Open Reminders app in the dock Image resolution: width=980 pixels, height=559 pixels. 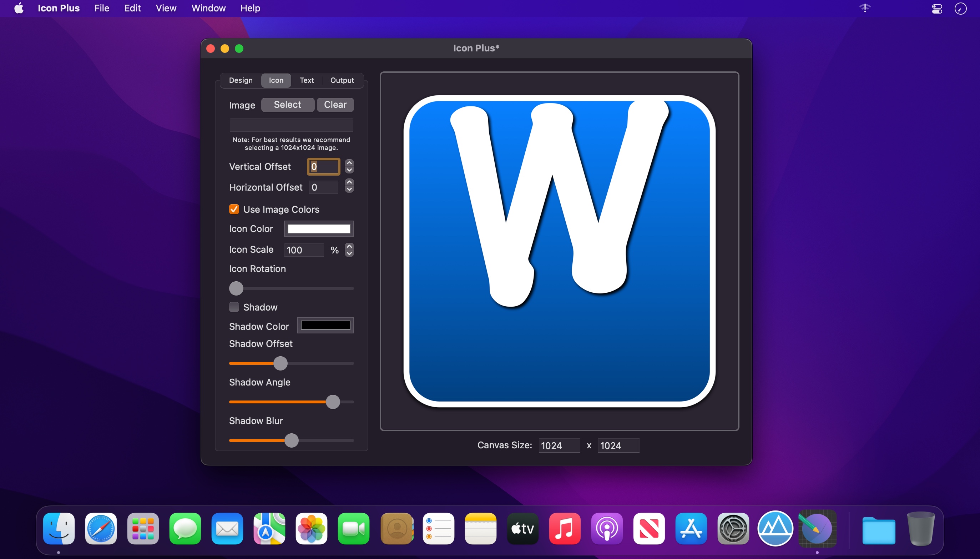coord(439,529)
